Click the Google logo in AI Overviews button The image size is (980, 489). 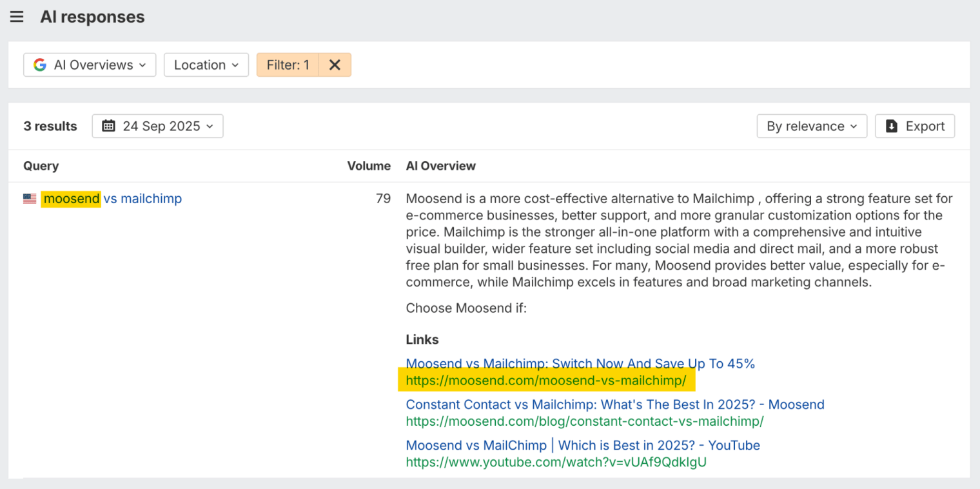40,65
